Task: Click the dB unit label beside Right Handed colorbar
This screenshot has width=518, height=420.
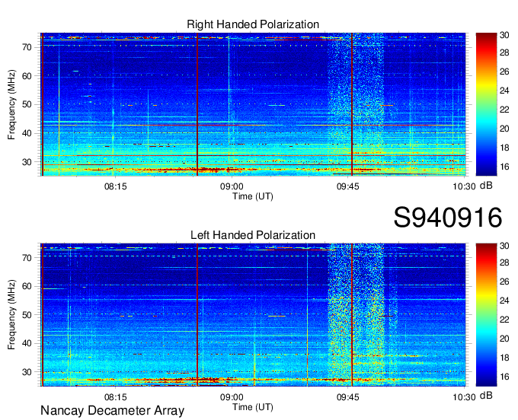Action: point(486,186)
